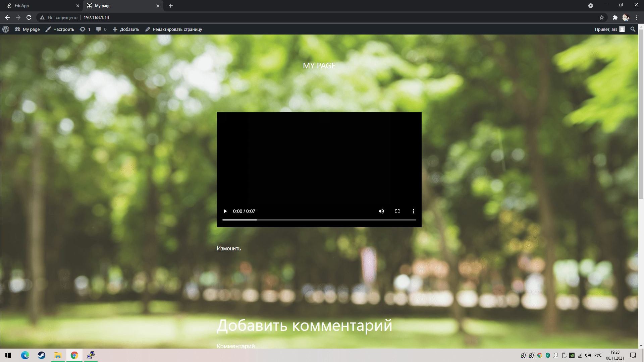Image resolution: width=644 pixels, height=362 pixels.
Task: Open the Chrome extensions puzzle icon
Action: [615, 17]
